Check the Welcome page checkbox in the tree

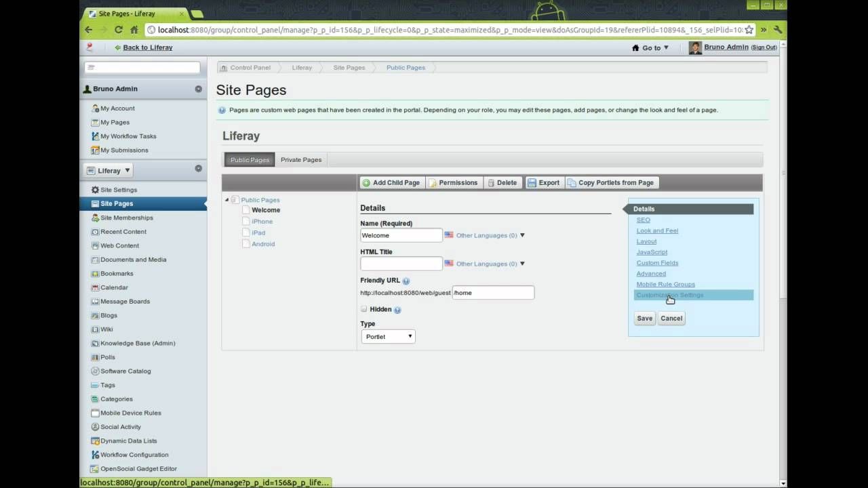[x=245, y=209]
